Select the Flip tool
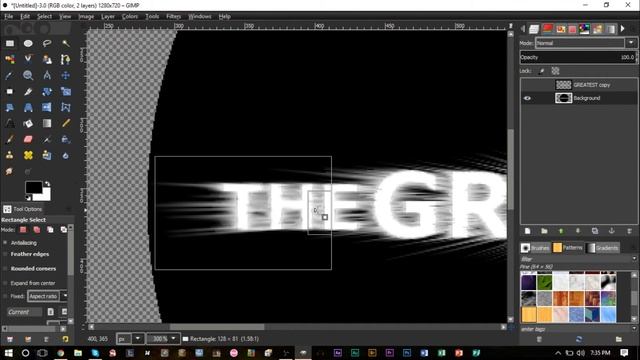This screenshot has height=360, width=640. pos(47,107)
